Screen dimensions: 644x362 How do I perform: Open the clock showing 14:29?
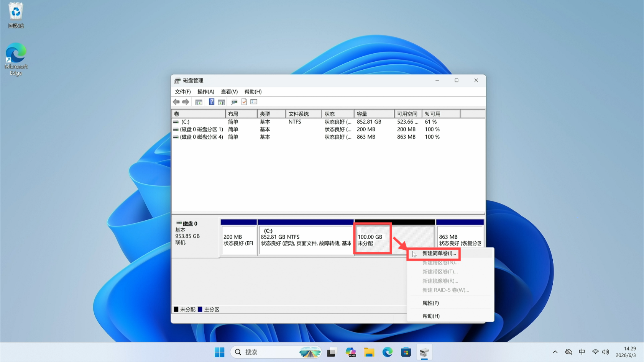(x=626, y=352)
